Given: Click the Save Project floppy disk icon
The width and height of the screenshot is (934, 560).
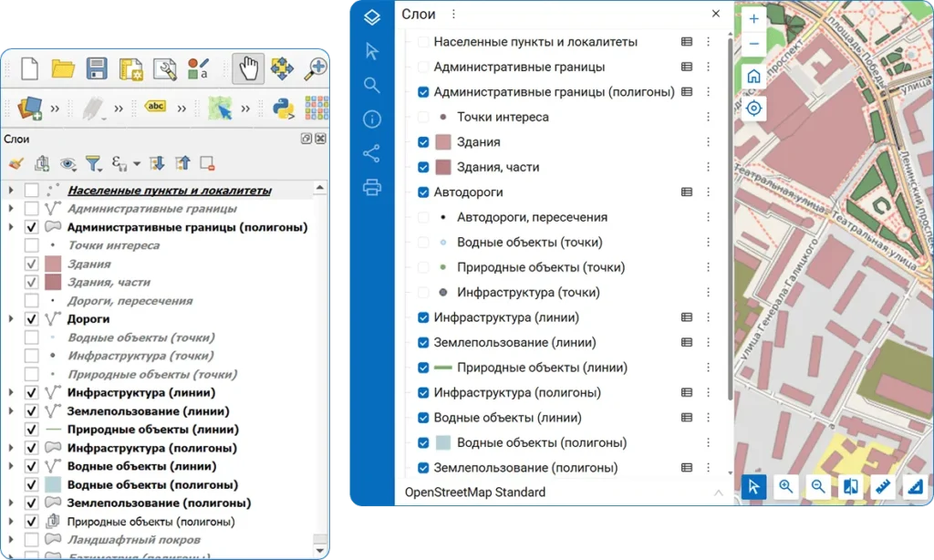Looking at the screenshot, I should tap(97, 68).
